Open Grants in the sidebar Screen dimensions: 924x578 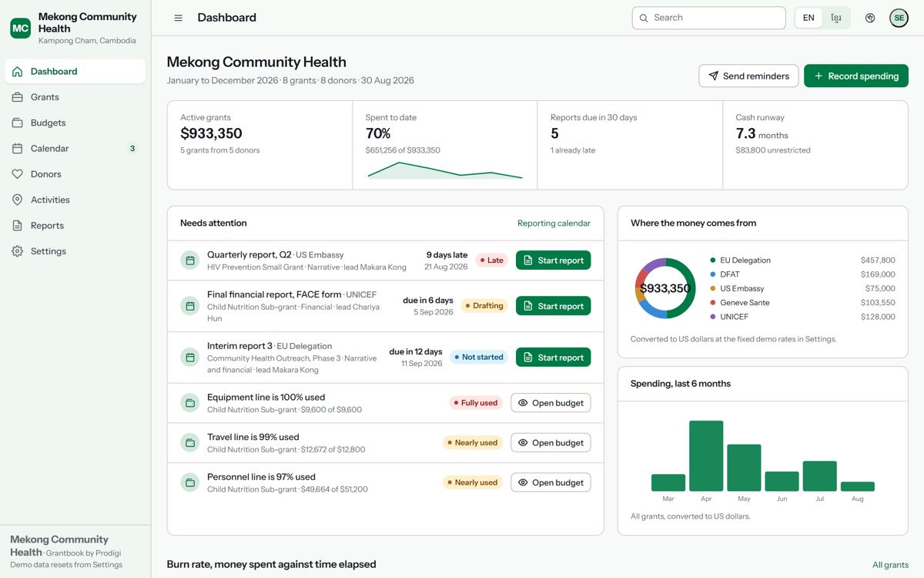(75, 97)
